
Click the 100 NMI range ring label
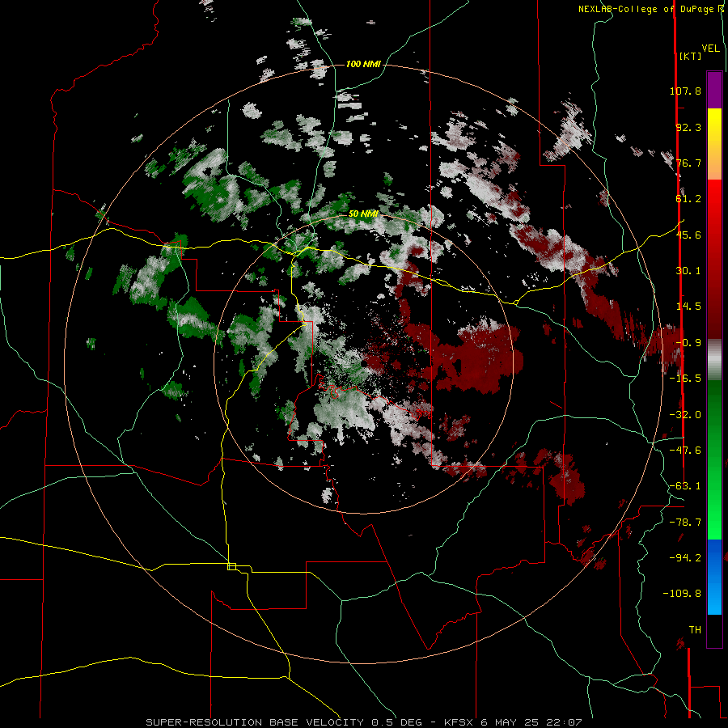[x=363, y=64]
